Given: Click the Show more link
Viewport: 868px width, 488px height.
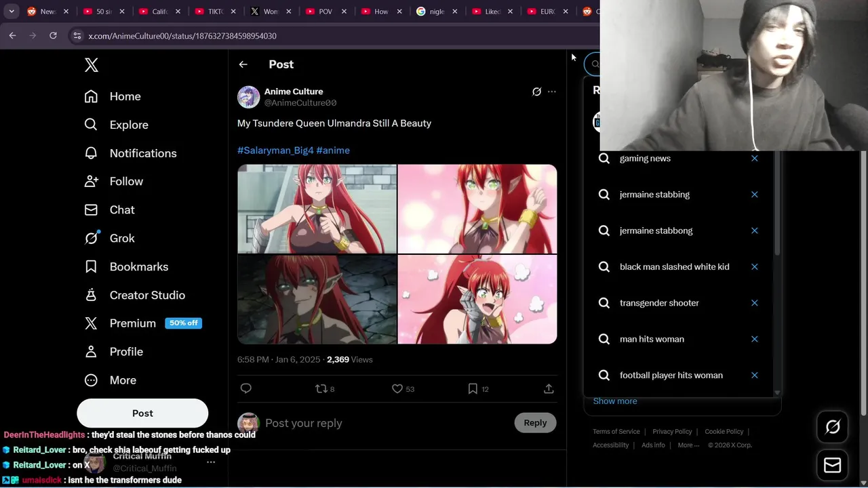Looking at the screenshot, I should [x=615, y=401].
